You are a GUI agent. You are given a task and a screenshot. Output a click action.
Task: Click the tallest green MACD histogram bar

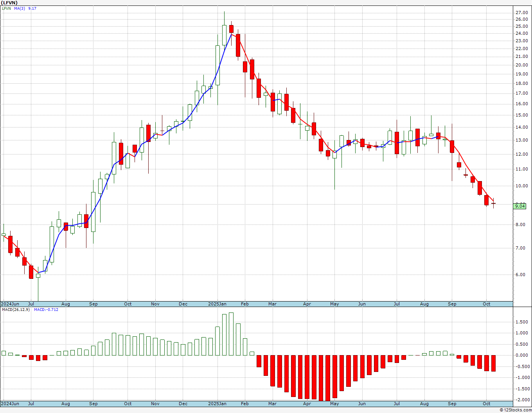231,334
